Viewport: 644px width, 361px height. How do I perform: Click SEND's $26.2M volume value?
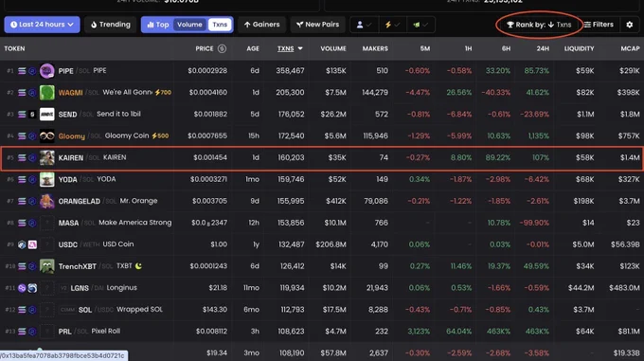(x=333, y=114)
